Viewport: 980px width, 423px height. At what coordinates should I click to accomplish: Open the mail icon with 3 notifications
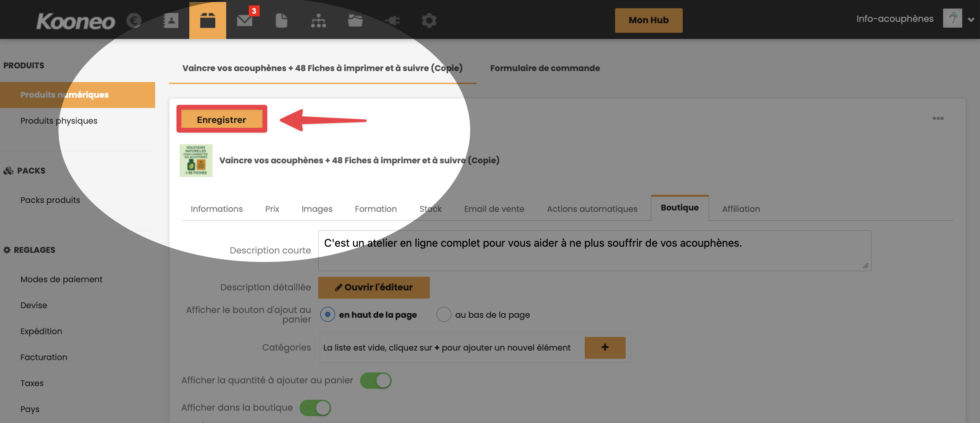pos(245,21)
